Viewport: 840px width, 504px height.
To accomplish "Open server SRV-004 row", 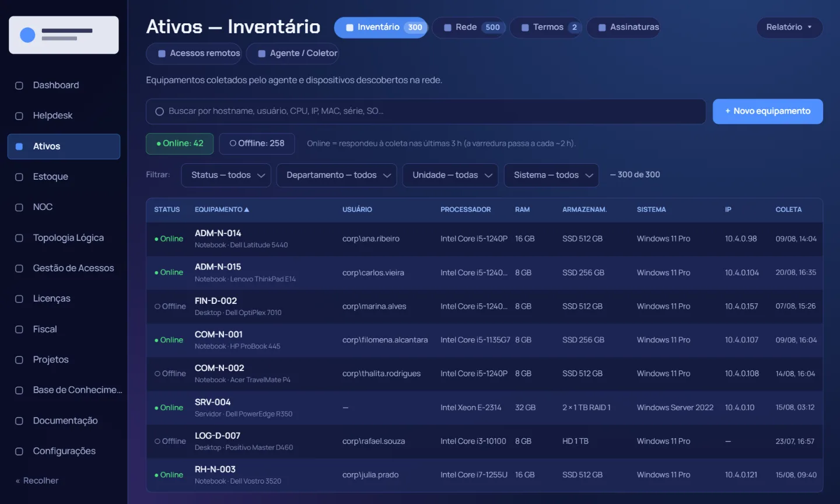I will 484,408.
